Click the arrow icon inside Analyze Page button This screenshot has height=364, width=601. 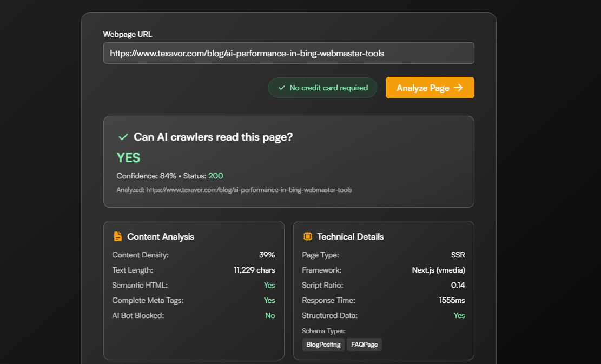[x=459, y=88]
